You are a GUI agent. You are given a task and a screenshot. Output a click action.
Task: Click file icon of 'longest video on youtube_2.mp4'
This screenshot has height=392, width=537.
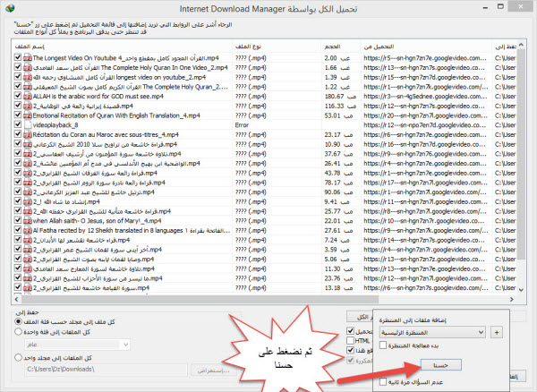[28, 77]
